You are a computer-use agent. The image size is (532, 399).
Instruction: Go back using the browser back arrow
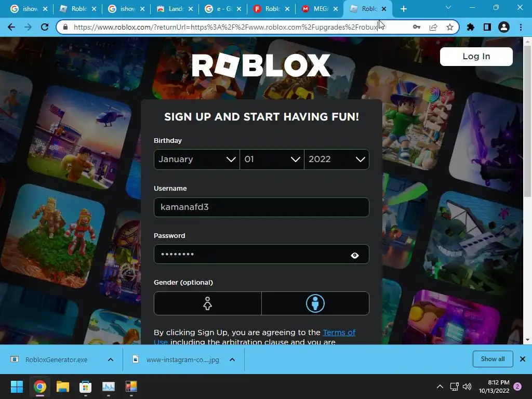point(11,27)
